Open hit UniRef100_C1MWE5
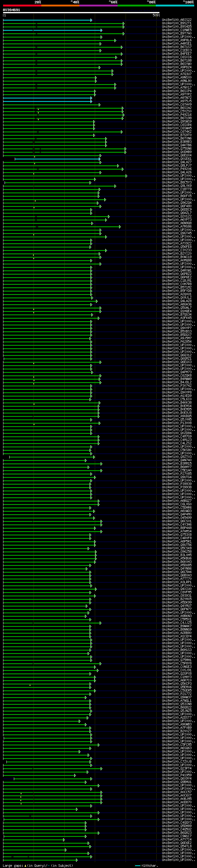 click(x=177, y=30)
